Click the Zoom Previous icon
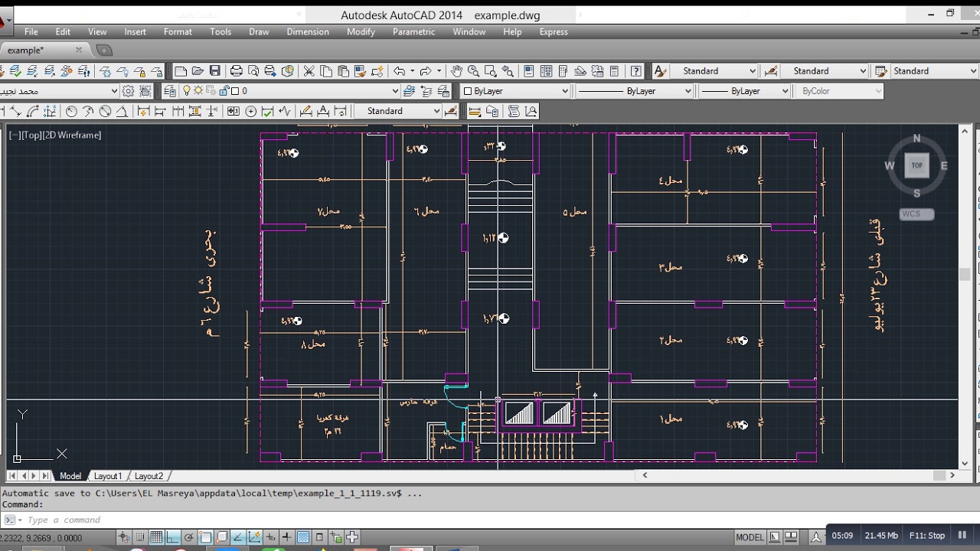This screenshot has height=551, width=980. click(x=508, y=71)
